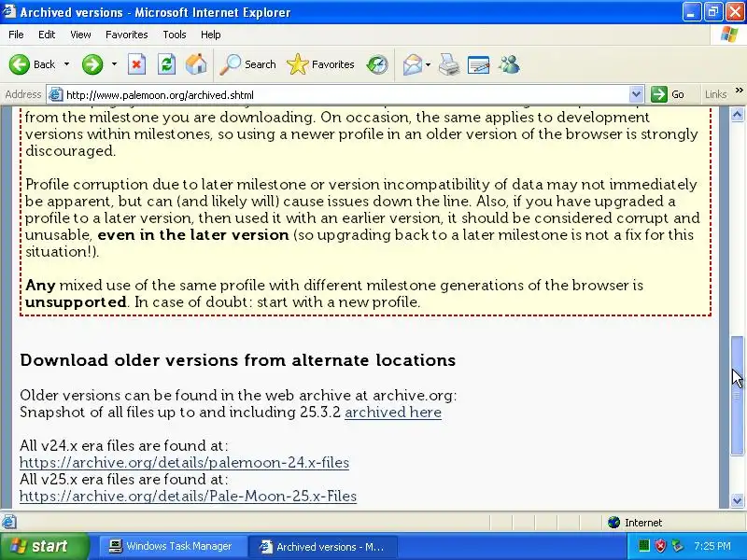Click the red security shield tray icon
Viewport: 747px width, 560px height.
click(x=660, y=546)
